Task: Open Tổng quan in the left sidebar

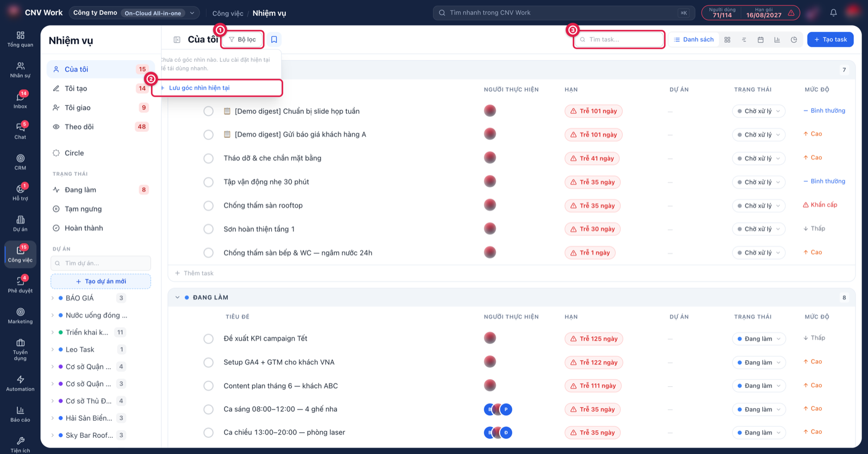Action: click(20, 39)
